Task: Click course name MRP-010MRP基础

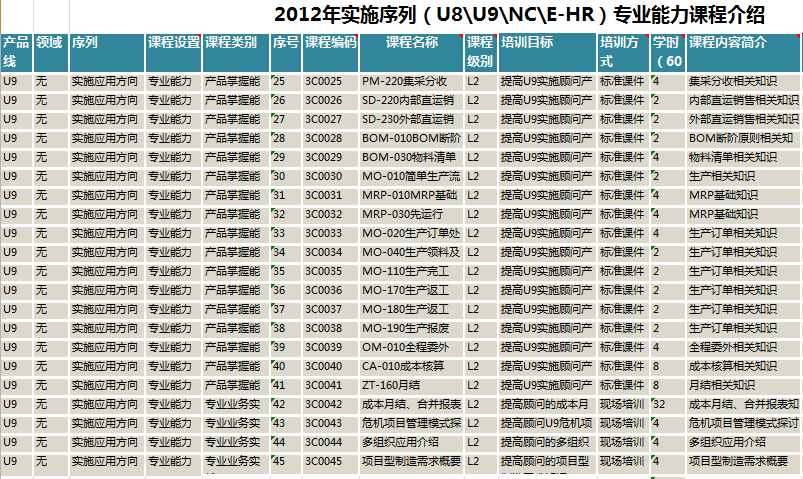Action: click(x=410, y=195)
